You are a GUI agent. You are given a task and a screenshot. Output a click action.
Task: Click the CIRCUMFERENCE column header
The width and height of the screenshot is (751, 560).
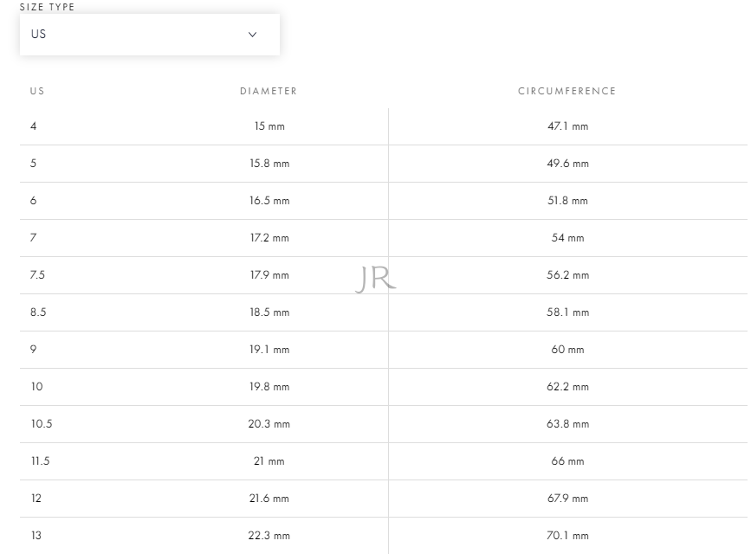pyautogui.click(x=567, y=91)
